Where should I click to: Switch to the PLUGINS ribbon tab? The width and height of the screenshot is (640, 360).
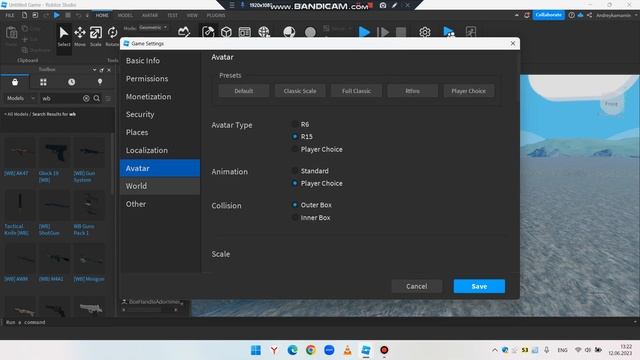pos(216,15)
